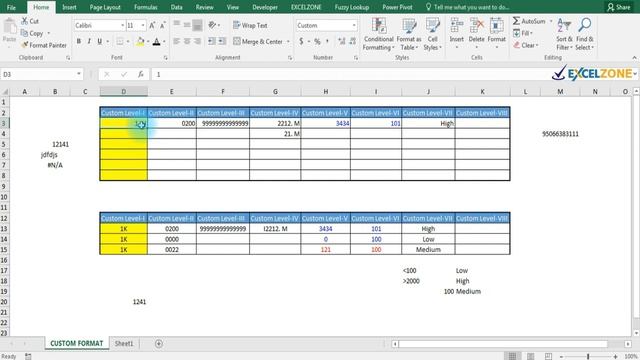Open font name Calibri dropdown
Viewport: 640px width, 360px height.
point(122,25)
